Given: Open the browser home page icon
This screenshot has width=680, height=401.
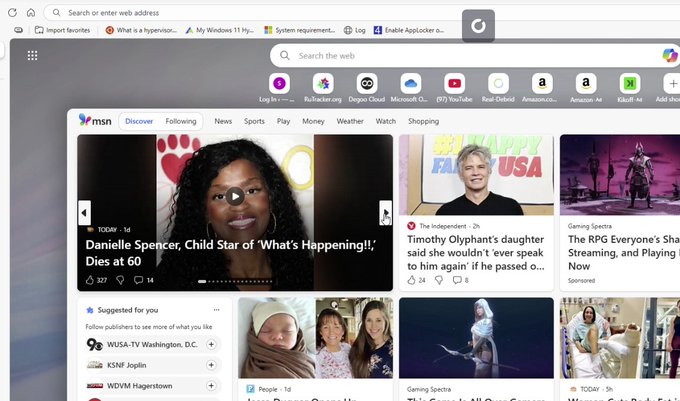Looking at the screenshot, I should (x=31, y=13).
